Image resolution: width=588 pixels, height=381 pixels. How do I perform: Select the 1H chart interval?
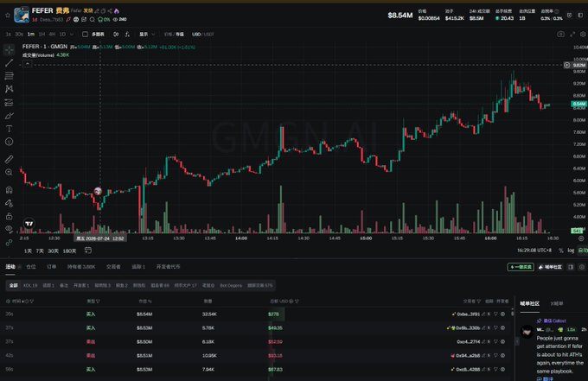(42, 34)
